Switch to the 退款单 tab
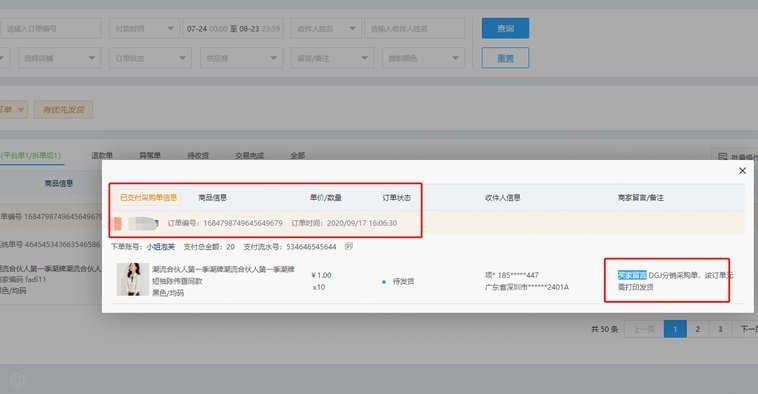 pyautogui.click(x=102, y=155)
